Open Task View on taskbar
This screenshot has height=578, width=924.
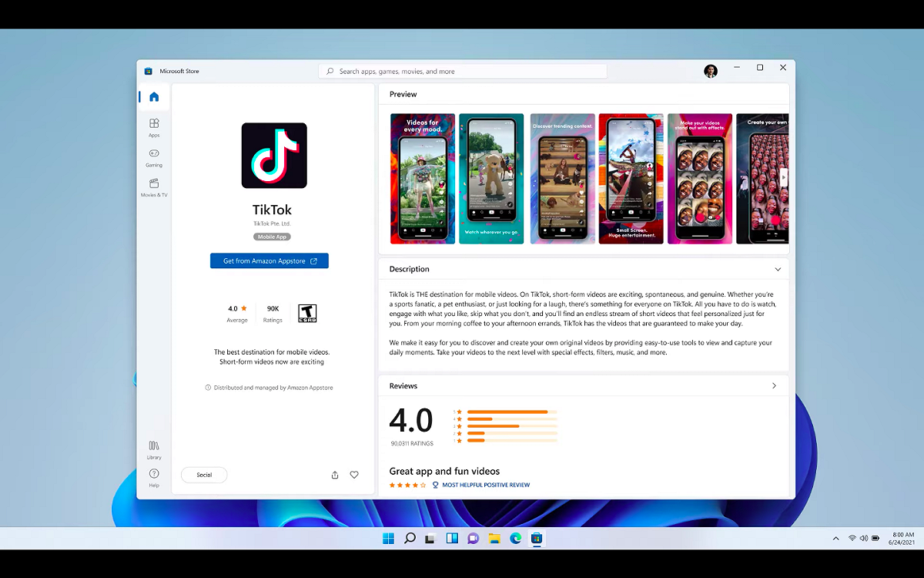pos(430,538)
